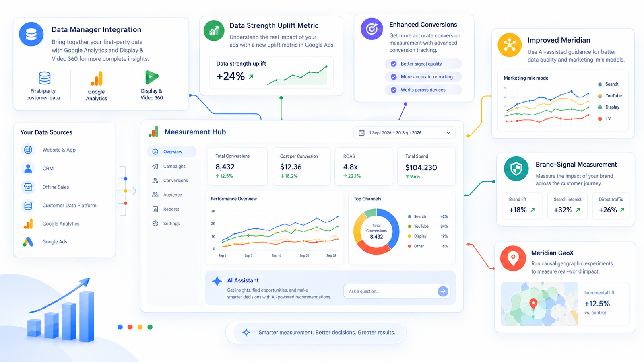Click the Total Spend metric card
The width and height of the screenshot is (644, 362).
pyautogui.click(x=426, y=167)
